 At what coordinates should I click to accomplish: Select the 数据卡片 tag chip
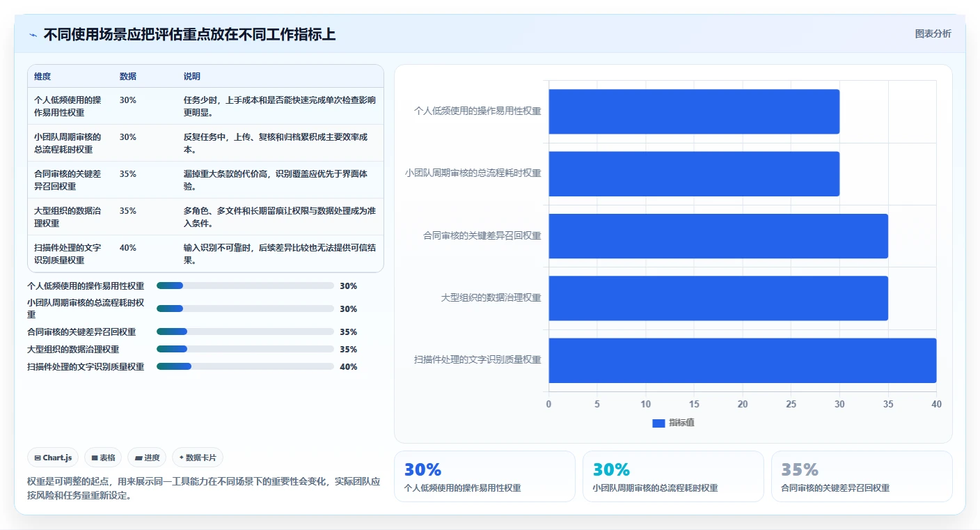tap(198, 458)
